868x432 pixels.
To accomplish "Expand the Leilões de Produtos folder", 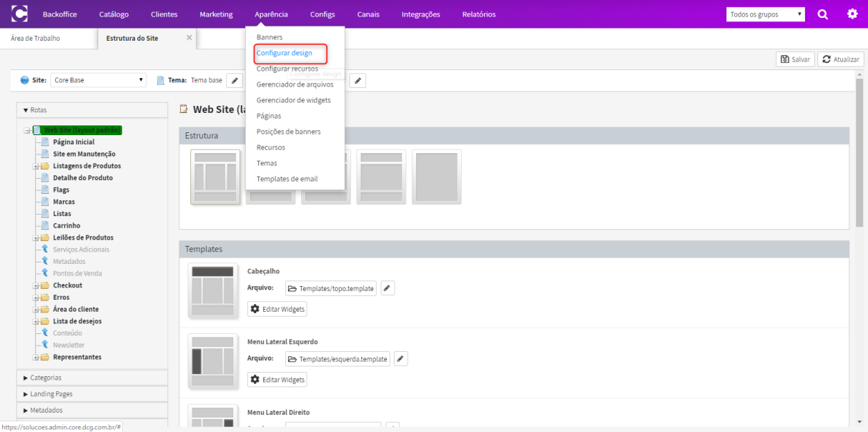I will pyautogui.click(x=35, y=237).
